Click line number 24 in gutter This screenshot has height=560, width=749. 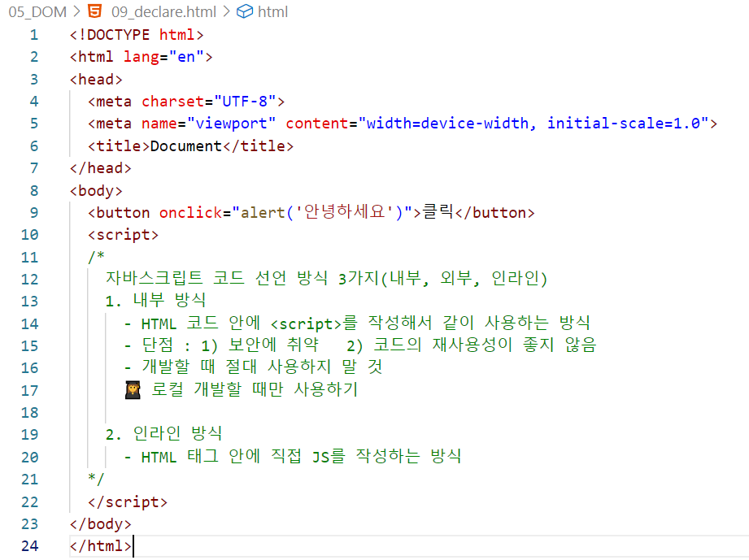pos(29,545)
